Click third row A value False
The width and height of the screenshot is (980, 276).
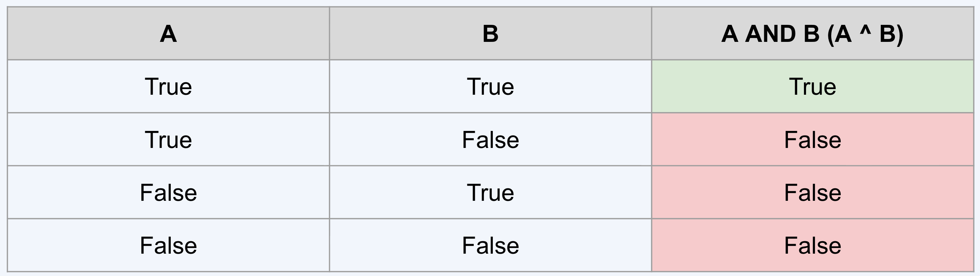[168, 192]
